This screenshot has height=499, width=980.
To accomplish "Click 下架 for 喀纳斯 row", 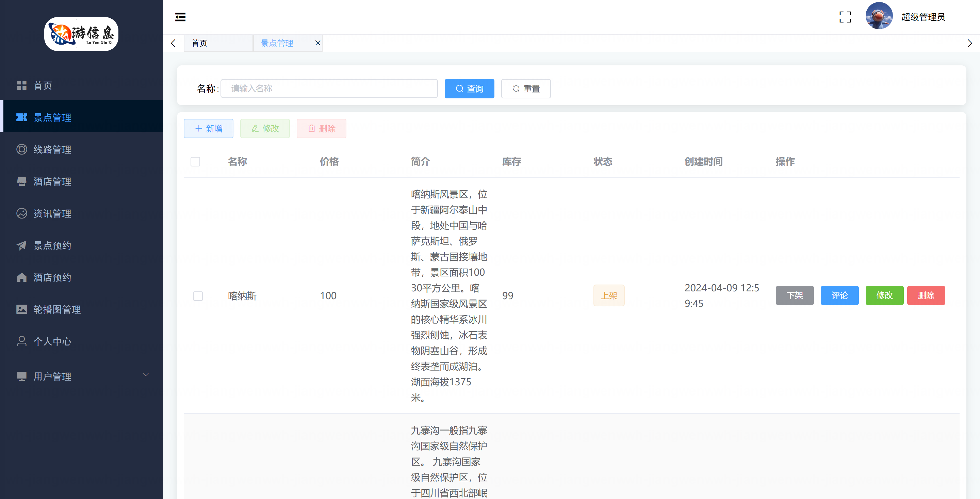I will 794,295.
